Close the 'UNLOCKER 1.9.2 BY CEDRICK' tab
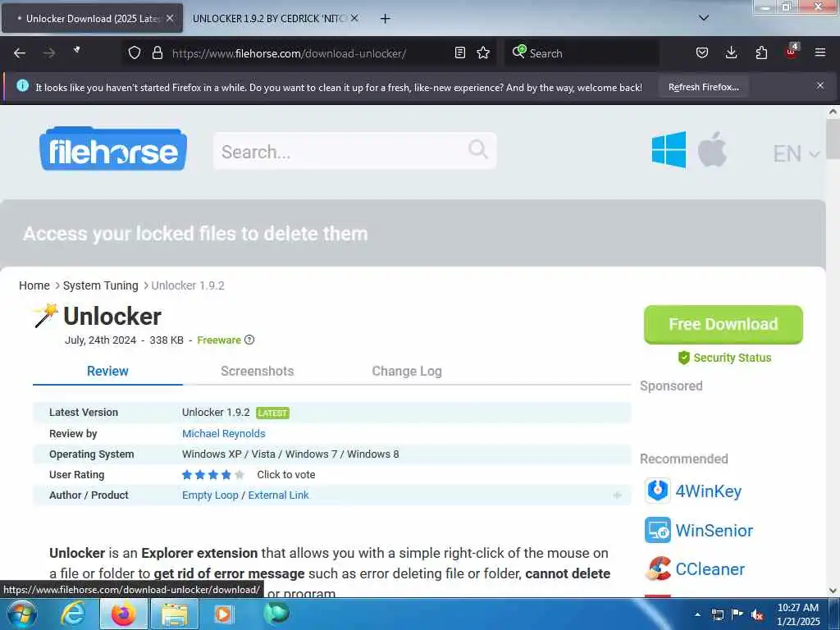 click(354, 18)
